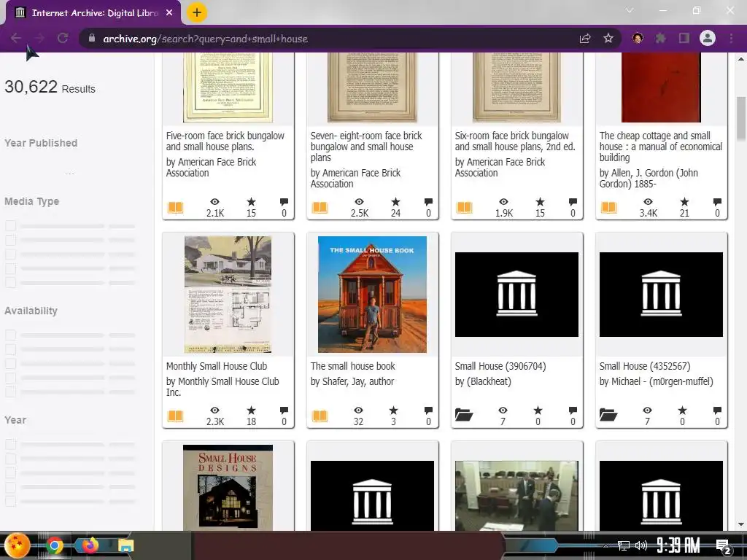Open Five-room face brick bungalow title
The width and height of the screenshot is (747, 560).
[x=225, y=141]
